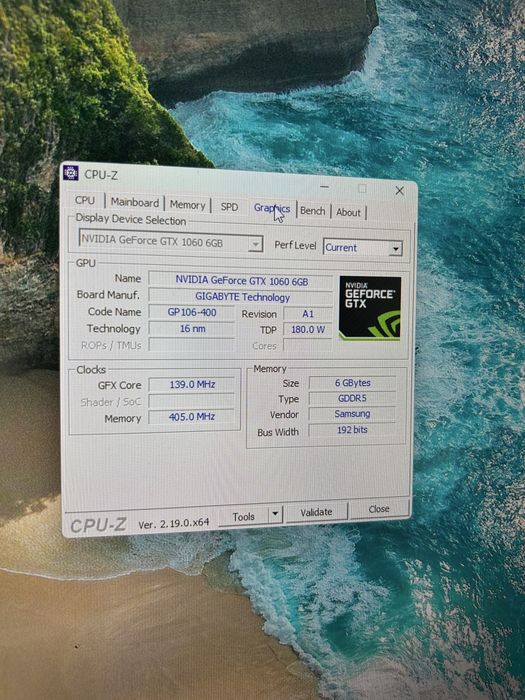Click the Bus Width label
The image size is (525, 700).
click(x=278, y=432)
